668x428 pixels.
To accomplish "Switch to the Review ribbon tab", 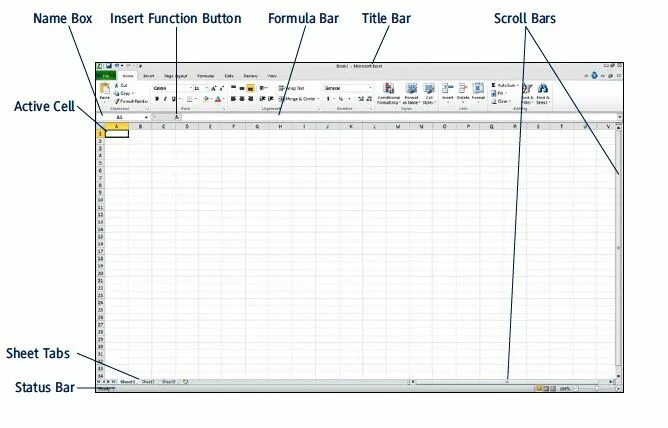I will (250, 76).
